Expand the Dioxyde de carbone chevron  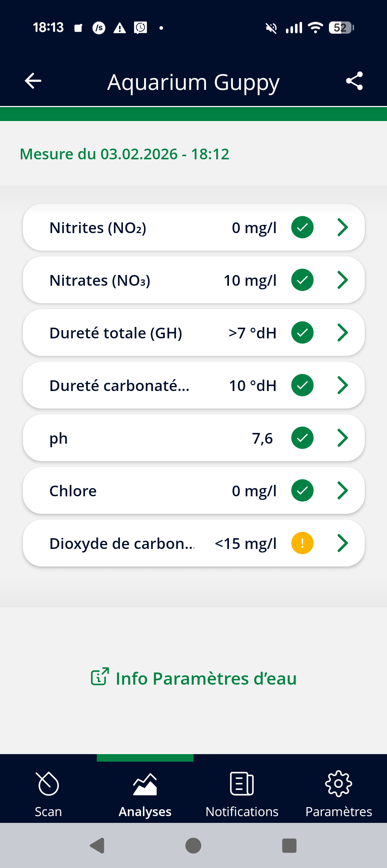[343, 543]
